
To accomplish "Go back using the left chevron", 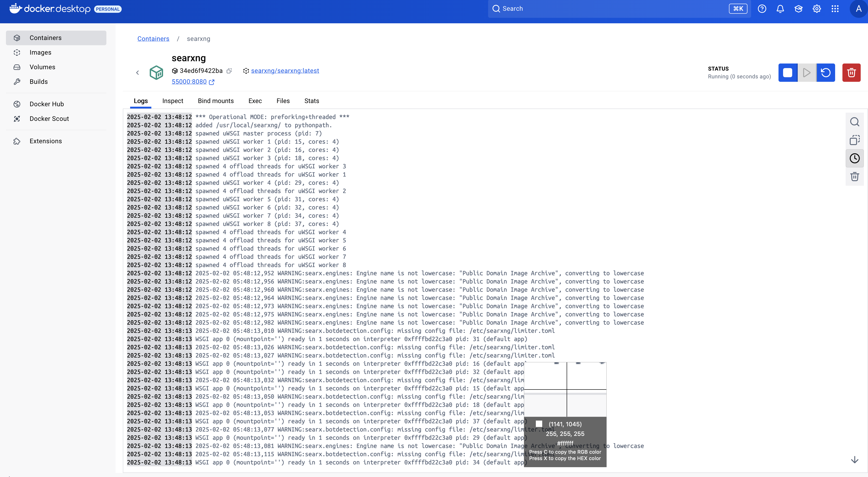I will [x=137, y=72].
